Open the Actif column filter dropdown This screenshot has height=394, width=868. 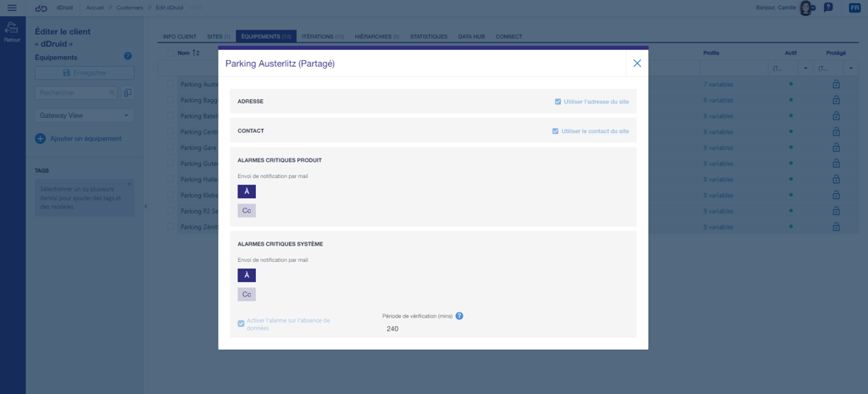[805, 69]
